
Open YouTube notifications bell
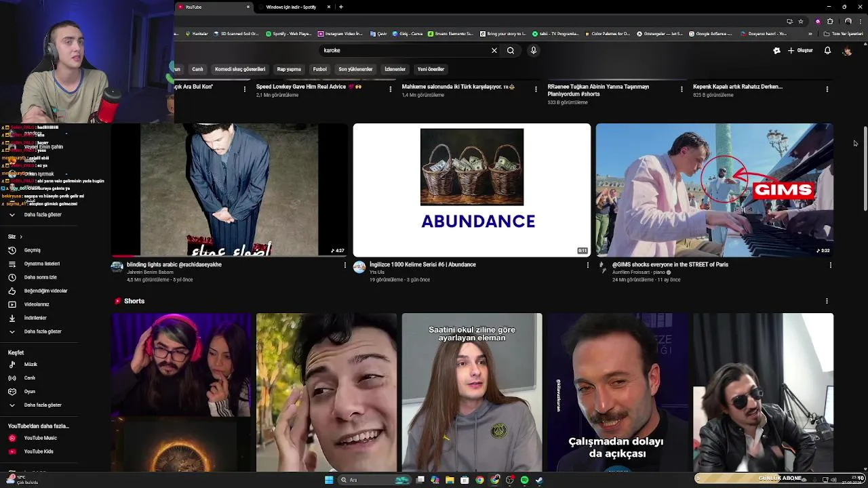tap(827, 50)
